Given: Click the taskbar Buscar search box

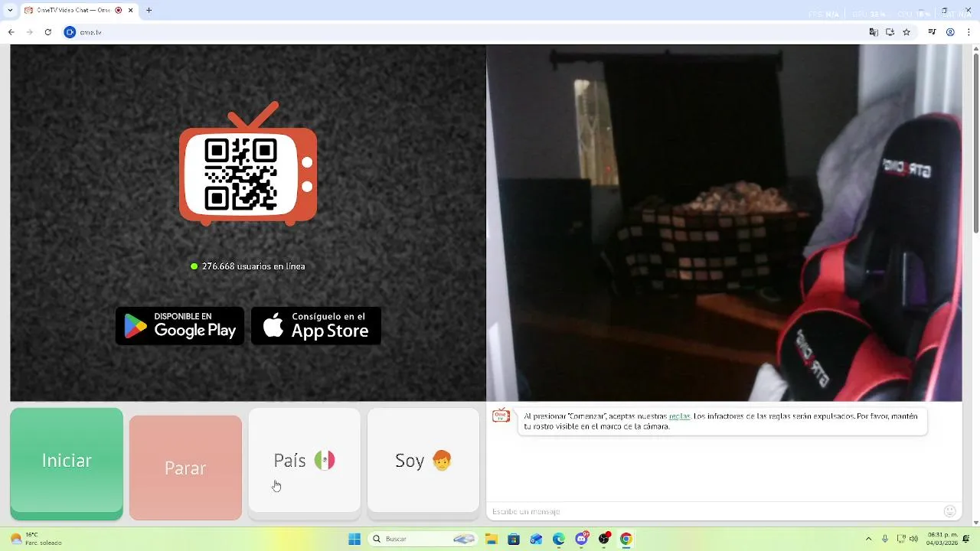Looking at the screenshot, I should tap(423, 539).
